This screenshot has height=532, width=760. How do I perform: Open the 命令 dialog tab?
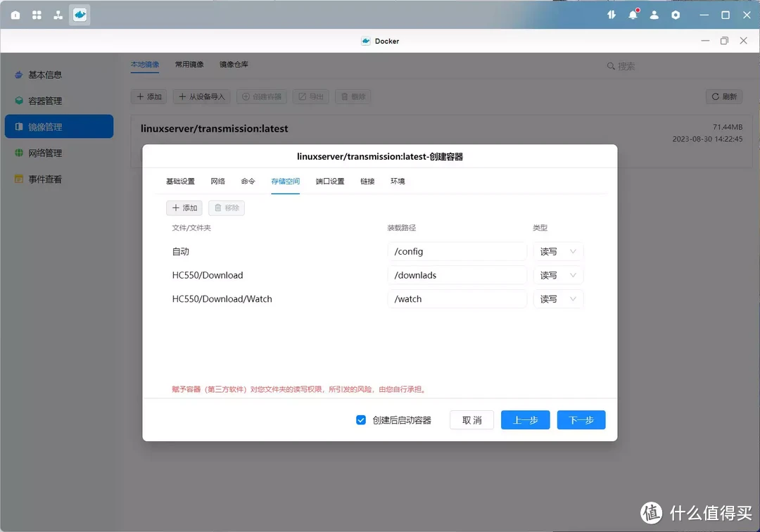pos(248,182)
